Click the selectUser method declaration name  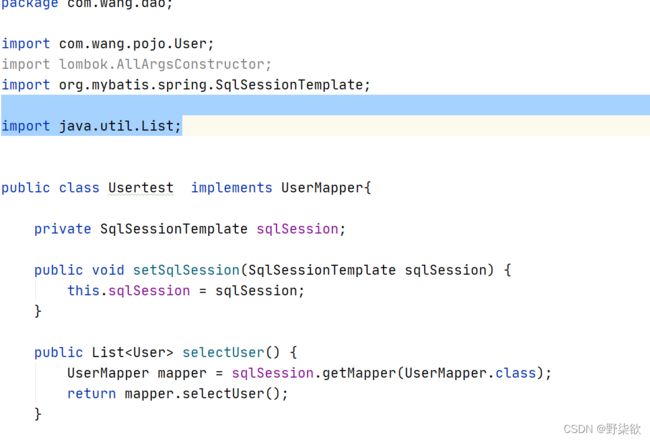[x=223, y=352]
